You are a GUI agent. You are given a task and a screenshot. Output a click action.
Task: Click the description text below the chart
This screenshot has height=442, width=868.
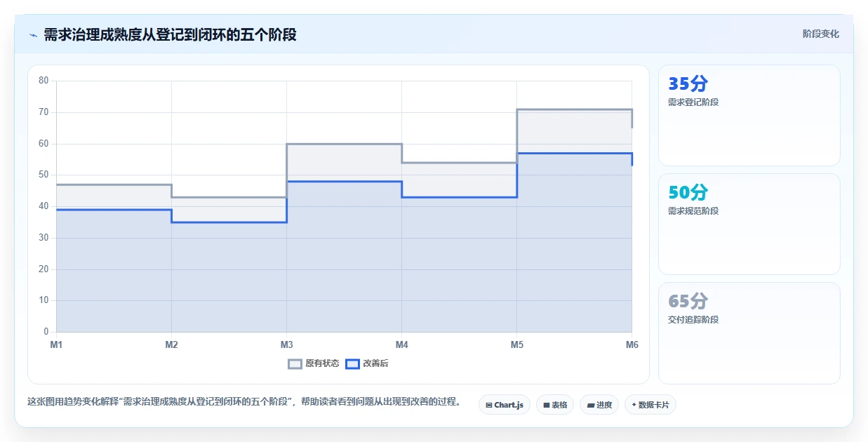point(244,402)
